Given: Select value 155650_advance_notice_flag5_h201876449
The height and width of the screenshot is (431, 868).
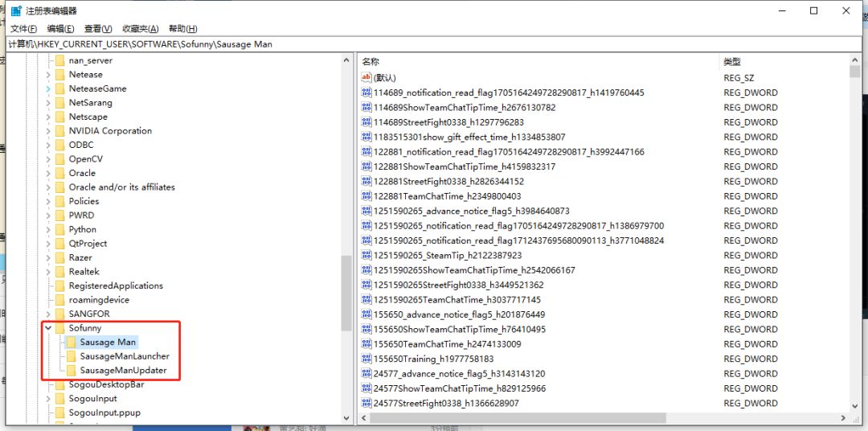Looking at the screenshot, I should click(x=459, y=314).
